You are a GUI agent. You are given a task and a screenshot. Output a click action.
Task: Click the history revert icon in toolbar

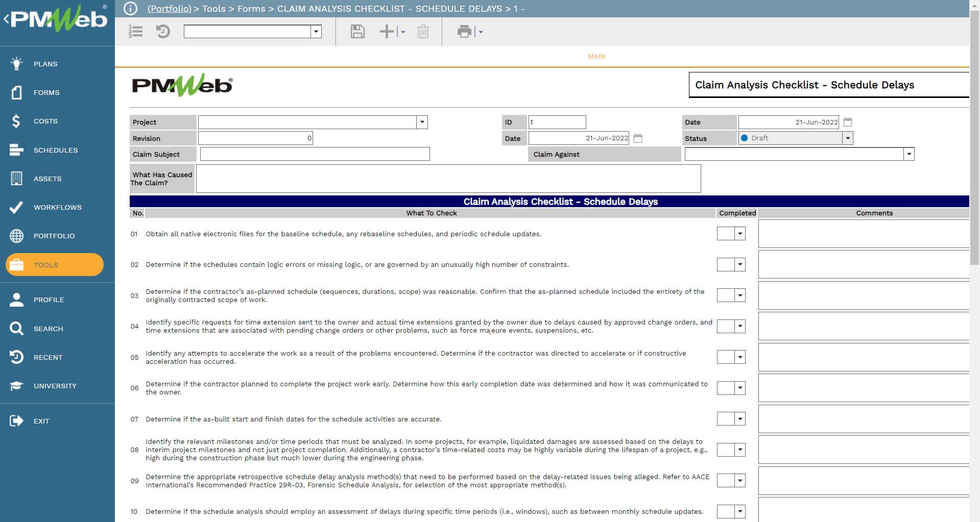coord(163,32)
